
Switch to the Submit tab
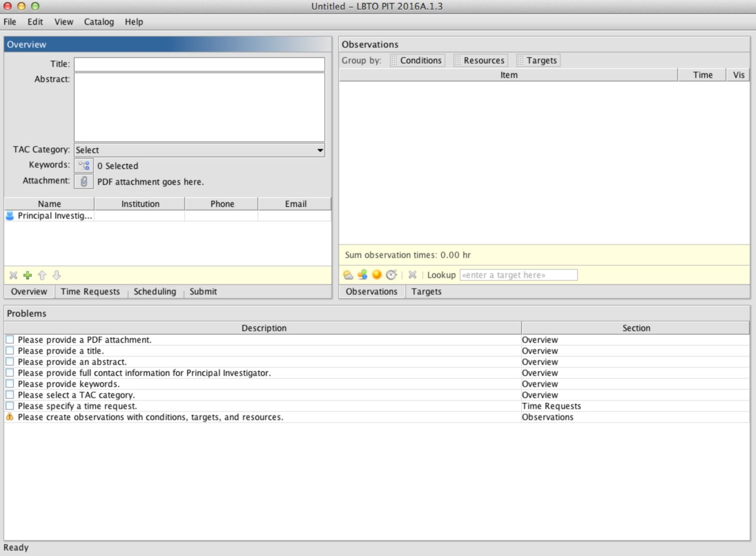pyautogui.click(x=203, y=291)
